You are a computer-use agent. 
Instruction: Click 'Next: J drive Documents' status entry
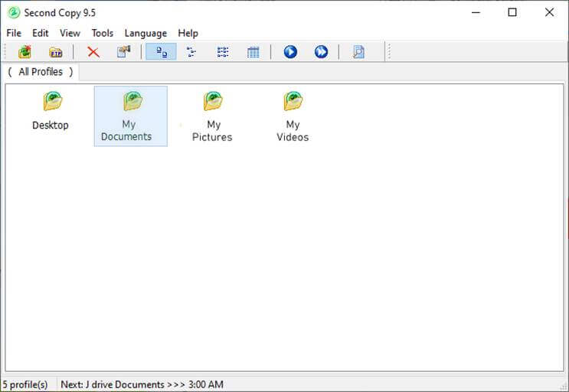point(142,384)
